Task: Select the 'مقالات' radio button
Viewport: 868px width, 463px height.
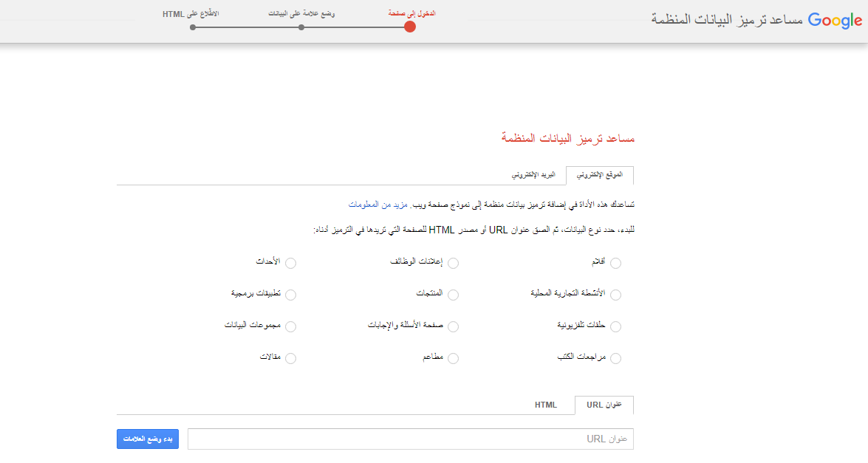Action: (x=291, y=359)
